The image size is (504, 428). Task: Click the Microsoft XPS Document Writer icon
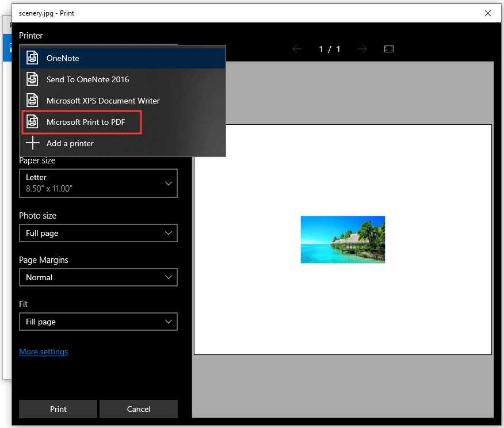point(32,100)
